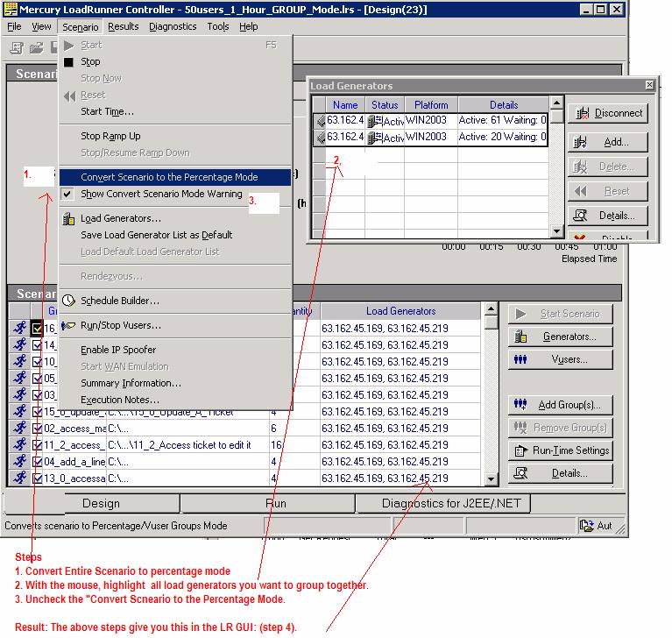The height and width of the screenshot is (638, 672).
Task: Click the Run-Time Settings button
Action: 561,450
